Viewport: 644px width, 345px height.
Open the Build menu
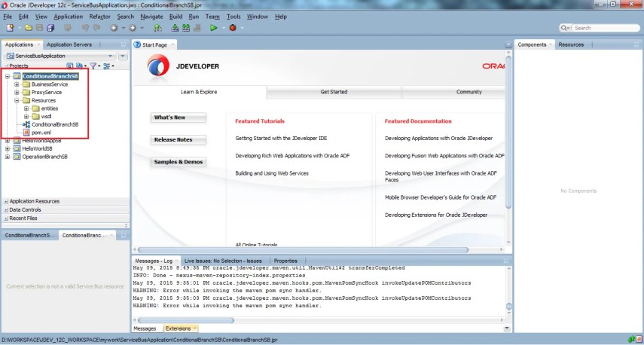point(175,17)
